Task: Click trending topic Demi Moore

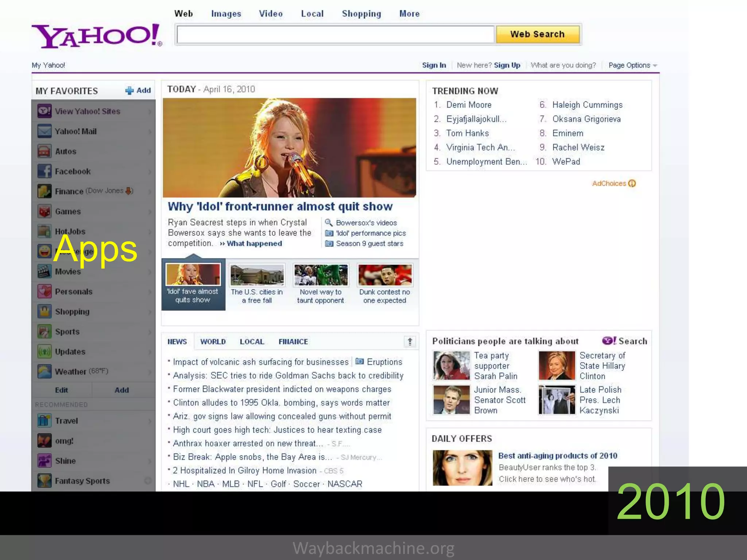Action: pos(469,105)
